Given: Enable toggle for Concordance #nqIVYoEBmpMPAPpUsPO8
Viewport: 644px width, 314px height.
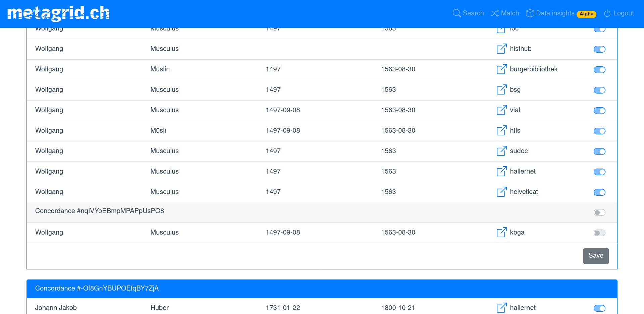Looking at the screenshot, I should [x=599, y=212].
